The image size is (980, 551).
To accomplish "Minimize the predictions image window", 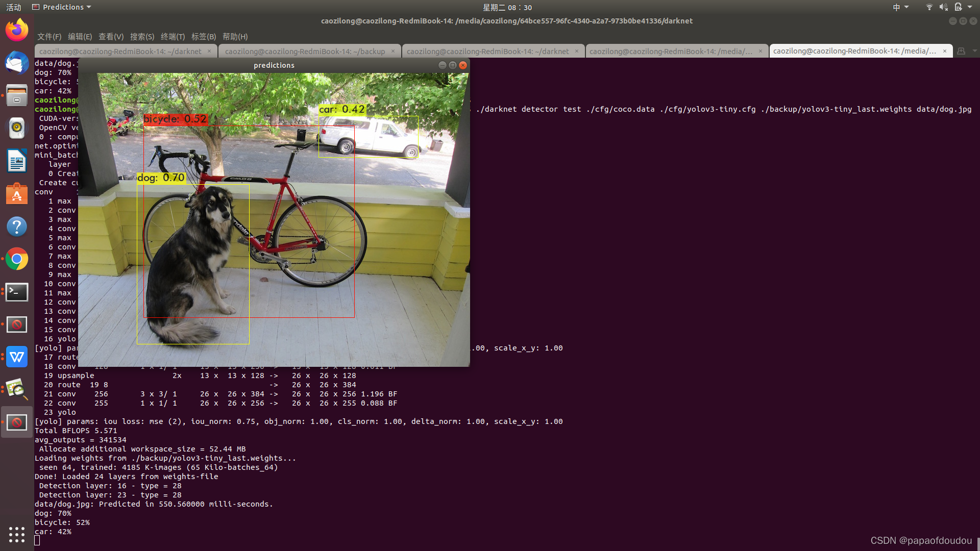I will pos(442,65).
